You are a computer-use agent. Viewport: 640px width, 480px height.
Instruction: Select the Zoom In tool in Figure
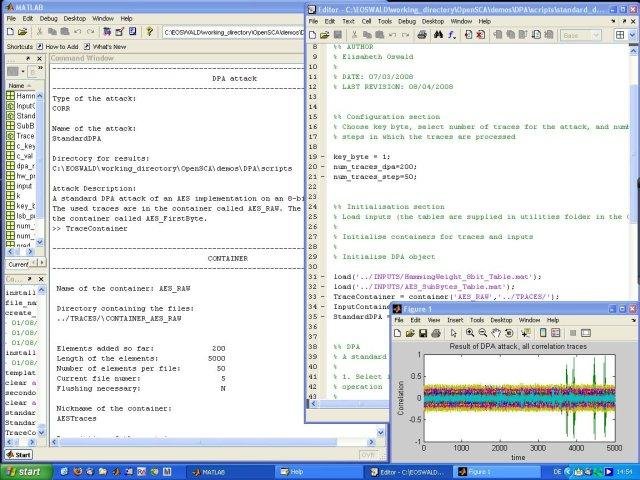470,333
